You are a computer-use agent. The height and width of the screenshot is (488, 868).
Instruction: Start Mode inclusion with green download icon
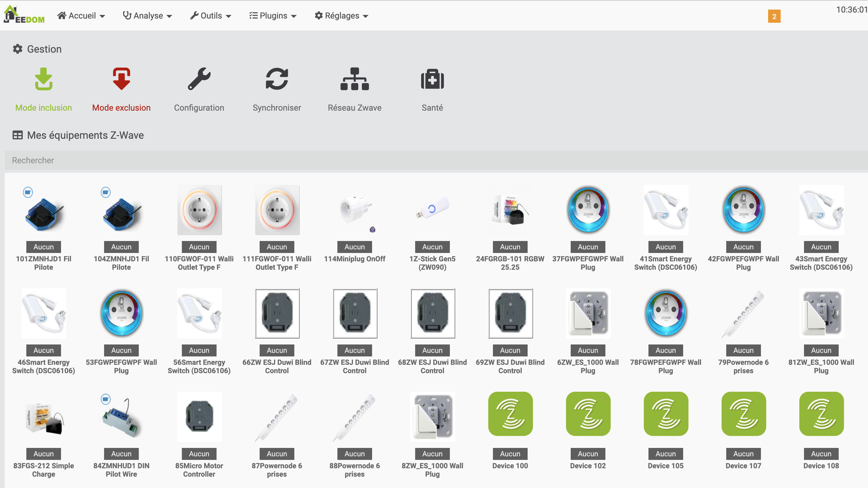point(44,79)
